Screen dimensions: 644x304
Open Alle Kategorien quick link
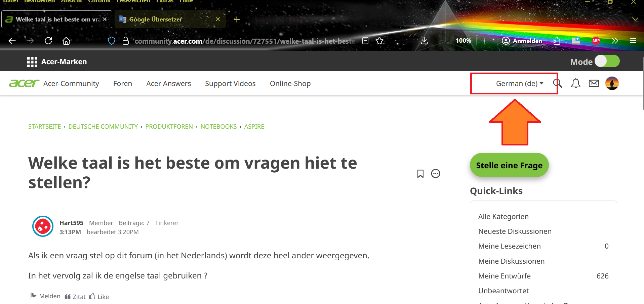[504, 217]
